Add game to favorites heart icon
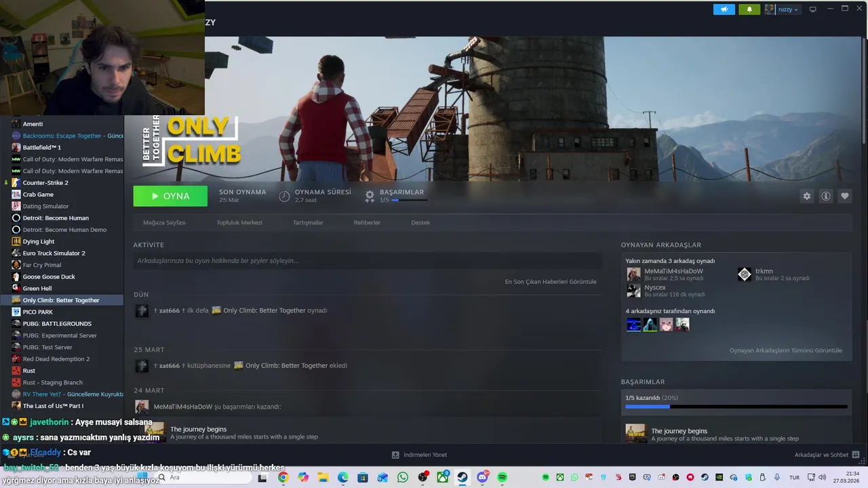868x488 pixels. (x=845, y=196)
